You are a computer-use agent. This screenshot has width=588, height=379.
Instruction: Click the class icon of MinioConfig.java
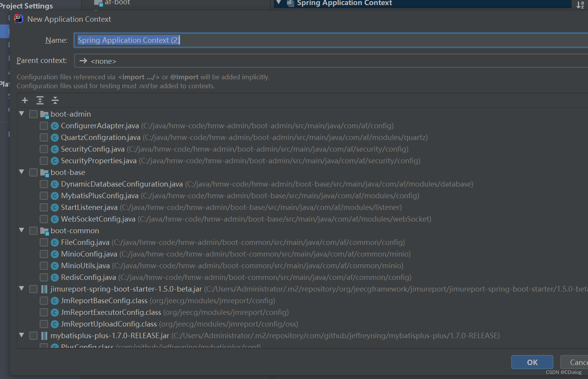pyautogui.click(x=55, y=254)
